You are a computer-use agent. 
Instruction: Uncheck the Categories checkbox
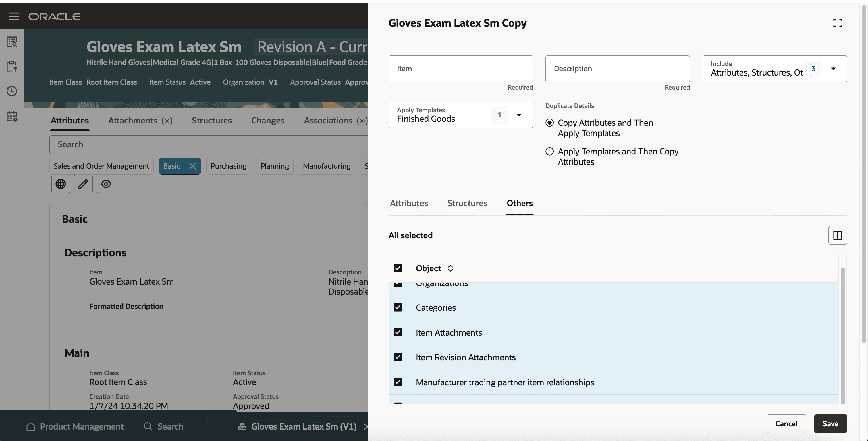tap(398, 307)
